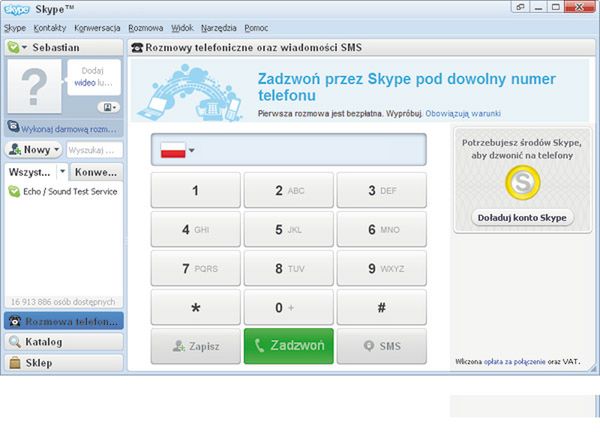This screenshot has width=600, height=440.
Task: Click the Sklep shopping bag icon
Action: pyautogui.click(x=15, y=362)
